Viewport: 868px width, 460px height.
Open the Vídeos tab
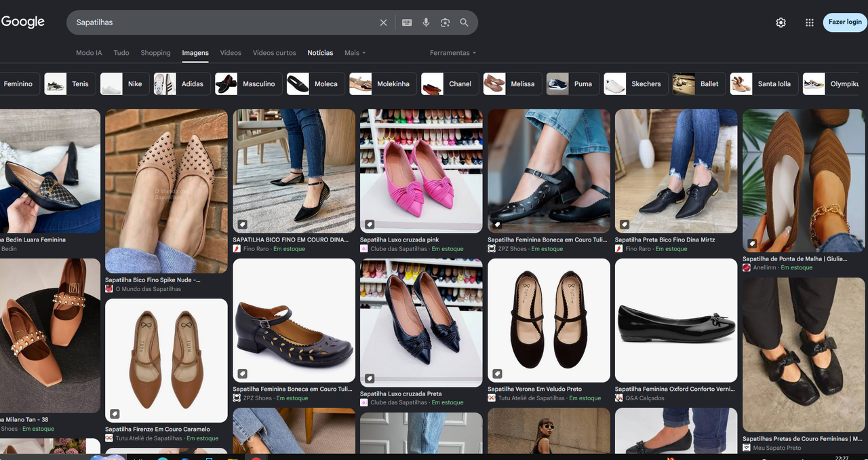pos(231,53)
